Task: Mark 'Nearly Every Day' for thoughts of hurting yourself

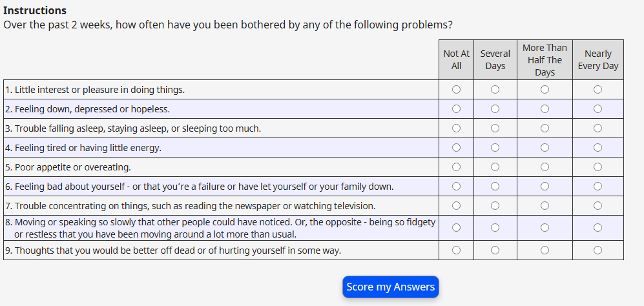Action: [x=597, y=250]
